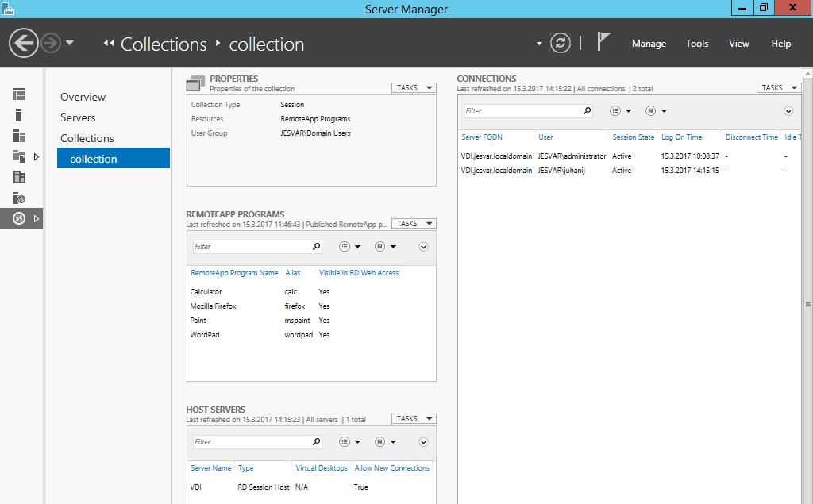Click the Connections filter field
This screenshot has width=813, height=504.
pos(522,110)
